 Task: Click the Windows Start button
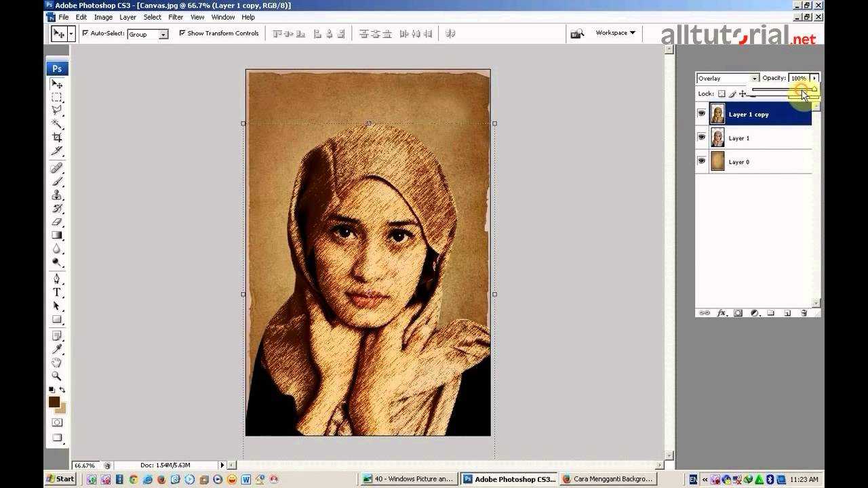pyautogui.click(x=60, y=479)
